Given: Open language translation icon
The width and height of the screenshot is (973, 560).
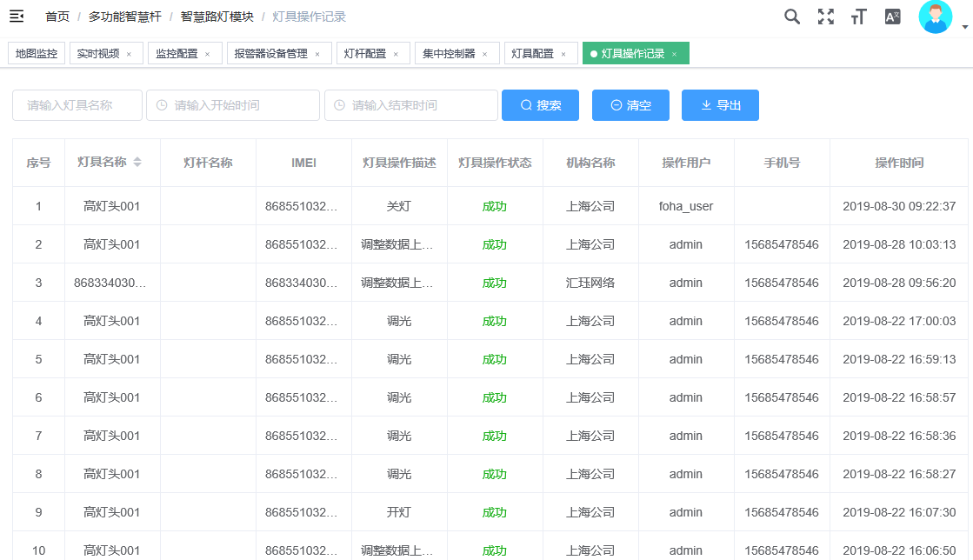Looking at the screenshot, I should tap(892, 17).
